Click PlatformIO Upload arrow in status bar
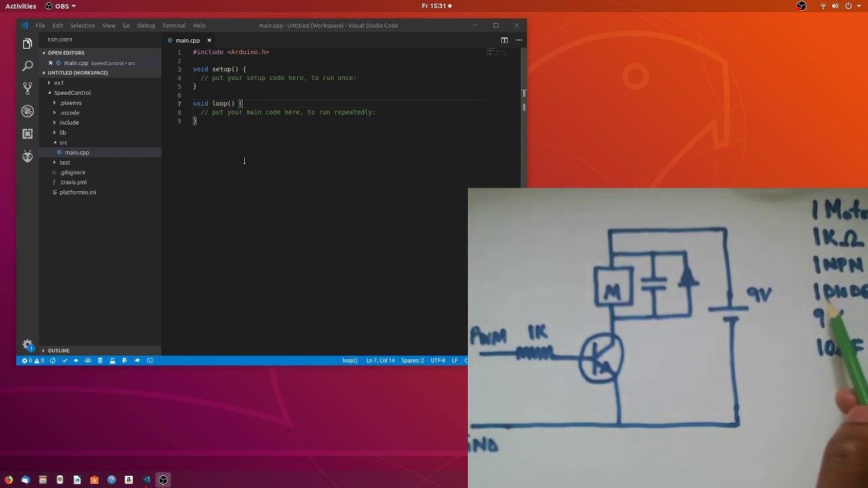Screen dimensions: 868x488 [x=76, y=361]
